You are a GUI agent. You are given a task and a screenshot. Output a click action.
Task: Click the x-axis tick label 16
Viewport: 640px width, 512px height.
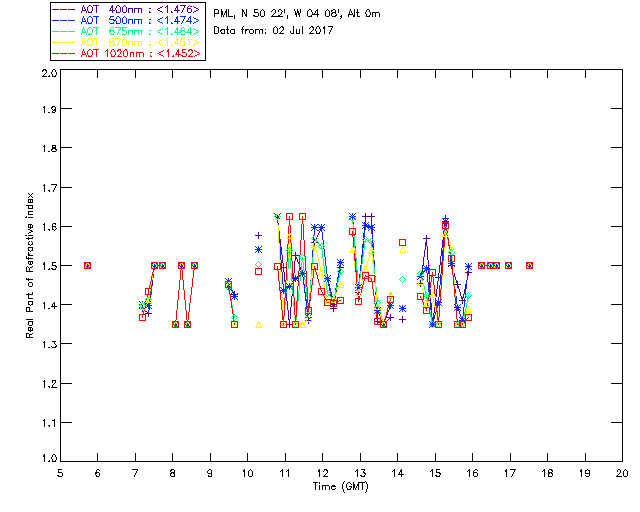tap(472, 473)
